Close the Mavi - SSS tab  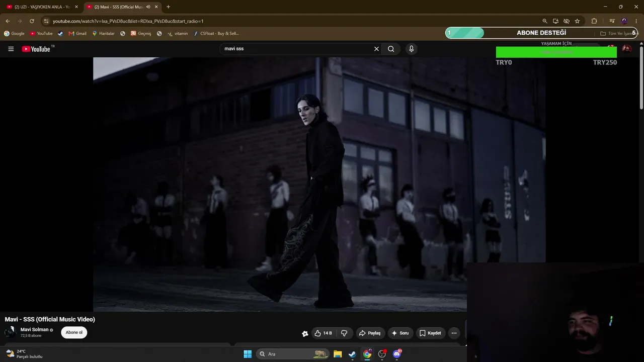point(156,7)
